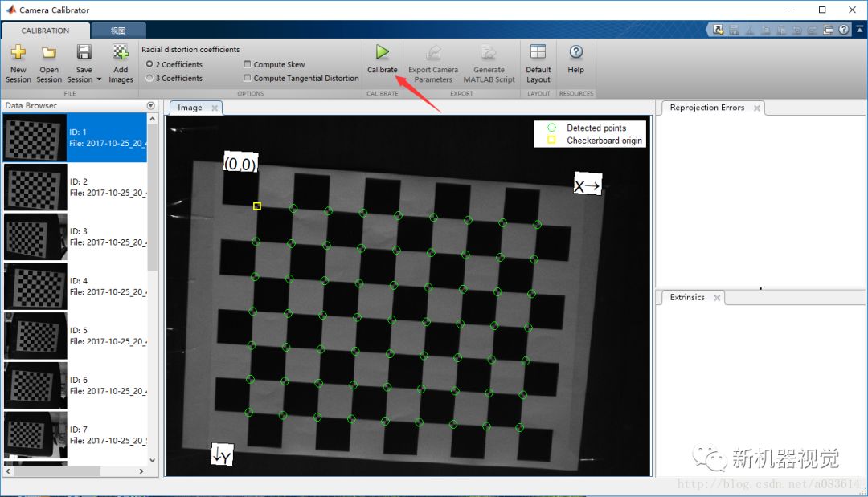Click Radial distortion coefficients label

click(190, 49)
